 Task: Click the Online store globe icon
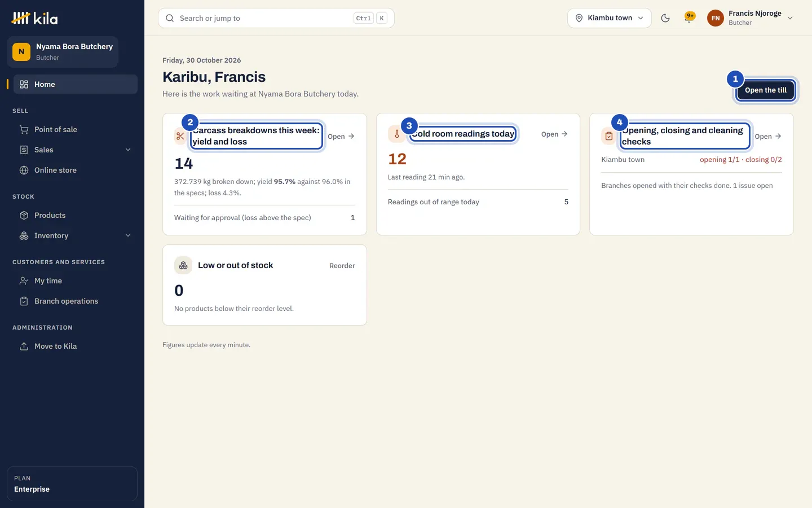[24, 170]
